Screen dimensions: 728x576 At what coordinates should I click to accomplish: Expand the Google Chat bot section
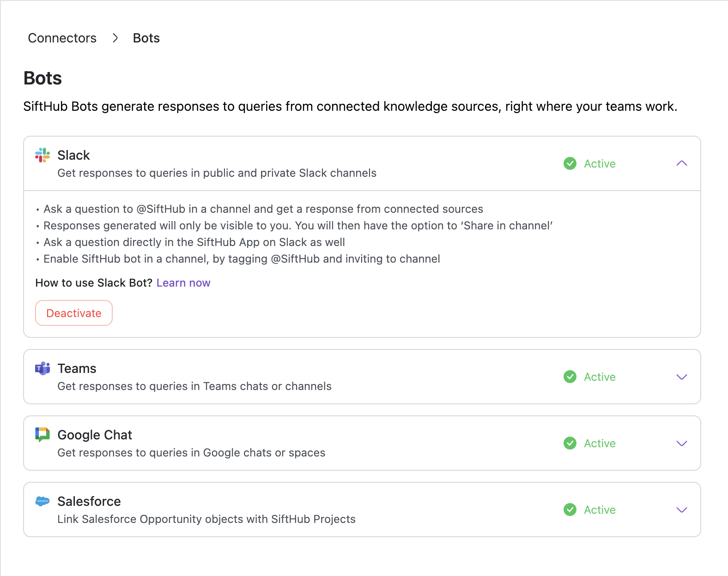tap(682, 443)
